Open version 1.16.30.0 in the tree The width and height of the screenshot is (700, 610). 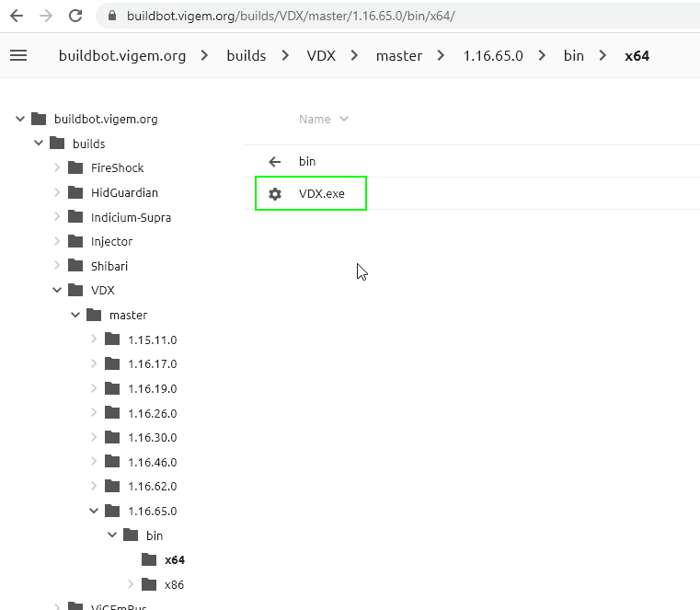[x=152, y=437]
